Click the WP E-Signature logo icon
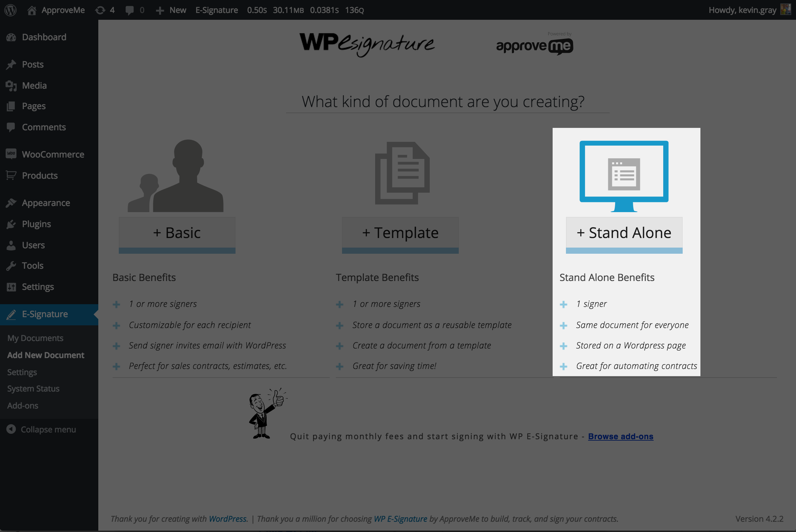The width and height of the screenshot is (796, 532). [367, 43]
